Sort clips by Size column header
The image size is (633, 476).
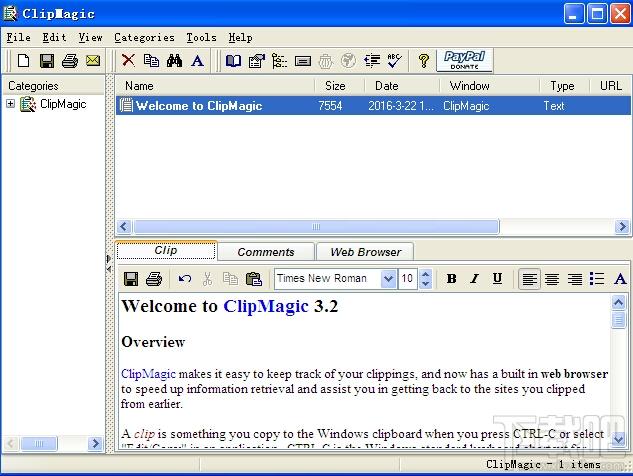(340, 86)
